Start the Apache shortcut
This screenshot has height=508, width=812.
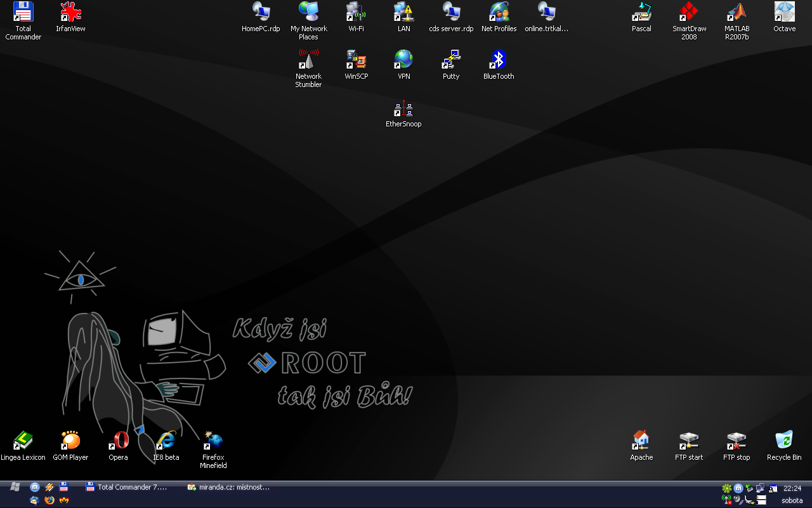click(641, 446)
